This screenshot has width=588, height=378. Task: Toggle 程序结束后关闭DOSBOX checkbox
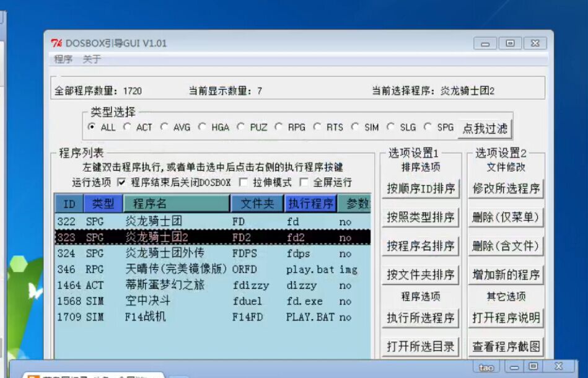121,182
